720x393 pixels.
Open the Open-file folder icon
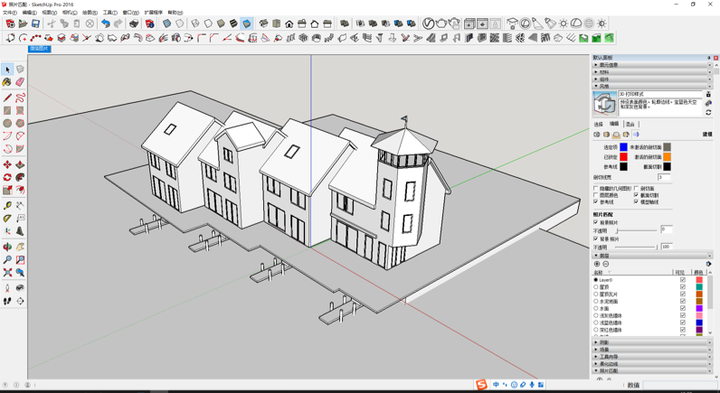(22, 23)
